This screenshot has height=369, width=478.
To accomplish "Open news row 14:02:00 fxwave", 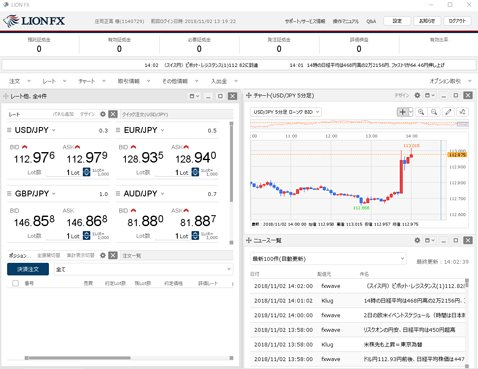I will pos(358,286).
